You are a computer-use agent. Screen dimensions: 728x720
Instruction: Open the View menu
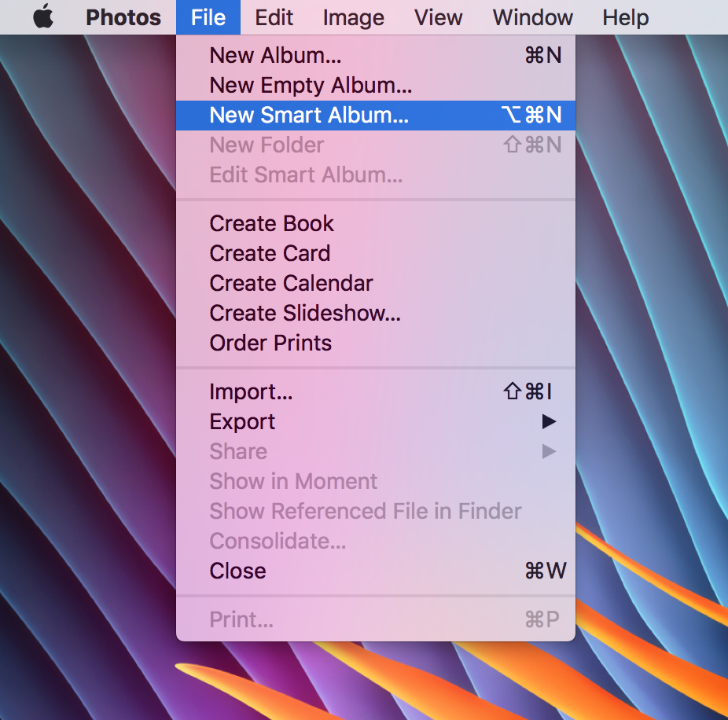coord(438,17)
